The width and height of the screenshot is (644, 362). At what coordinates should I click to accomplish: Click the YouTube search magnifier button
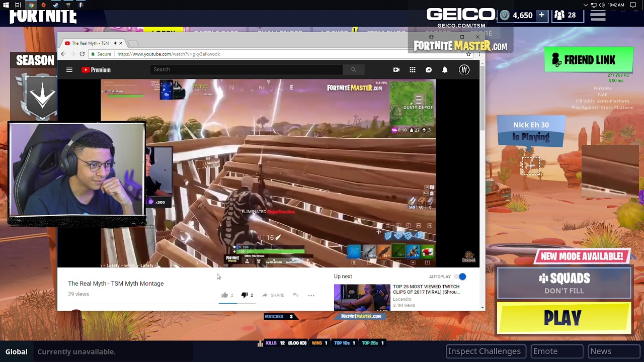(353, 69)
